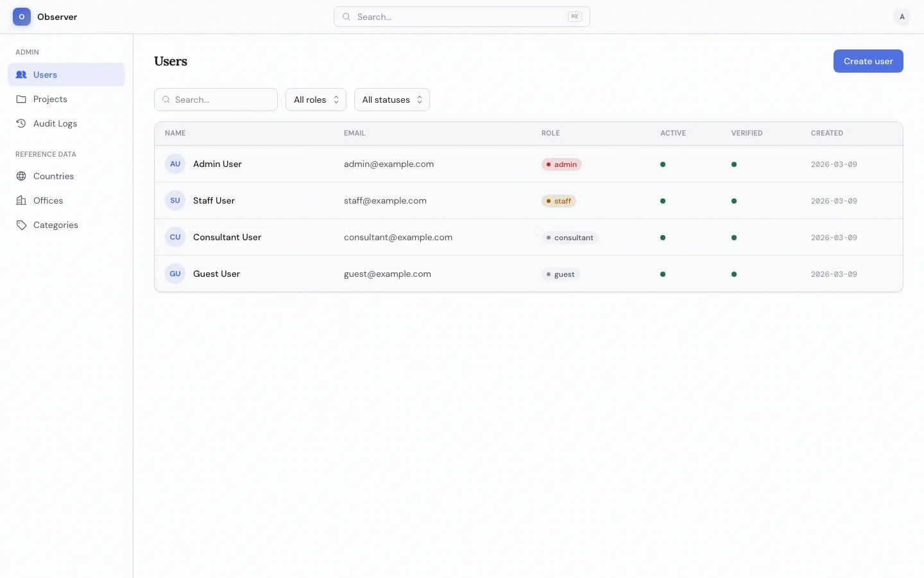
Task: Click the Categories tag icon
Action: (21, 225)
